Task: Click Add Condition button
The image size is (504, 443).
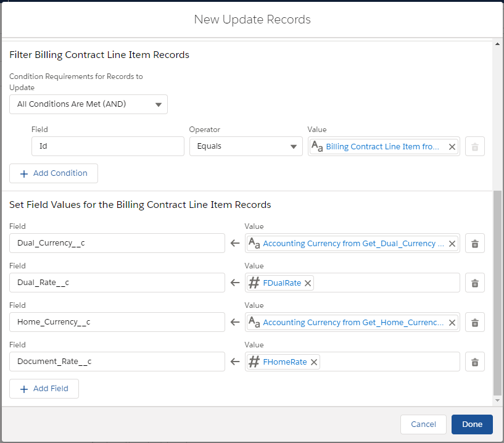Action: point(54,173)
